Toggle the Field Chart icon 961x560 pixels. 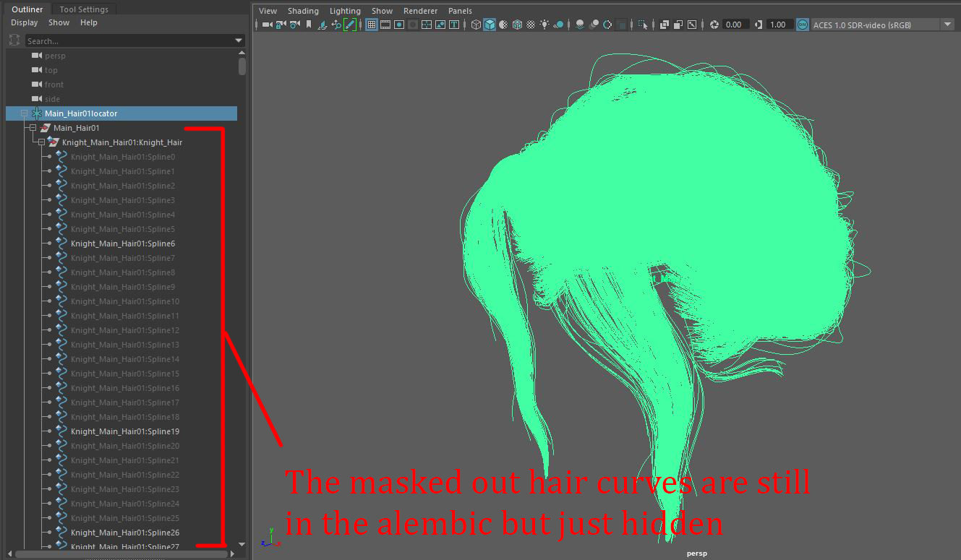coord(427,25)
